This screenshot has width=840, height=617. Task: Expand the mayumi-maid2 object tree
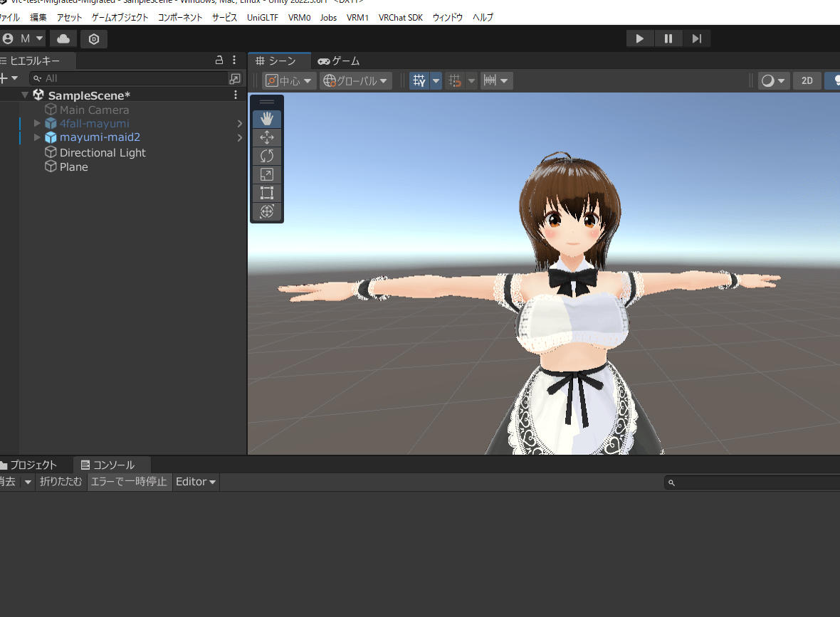[x=37, y=137]
